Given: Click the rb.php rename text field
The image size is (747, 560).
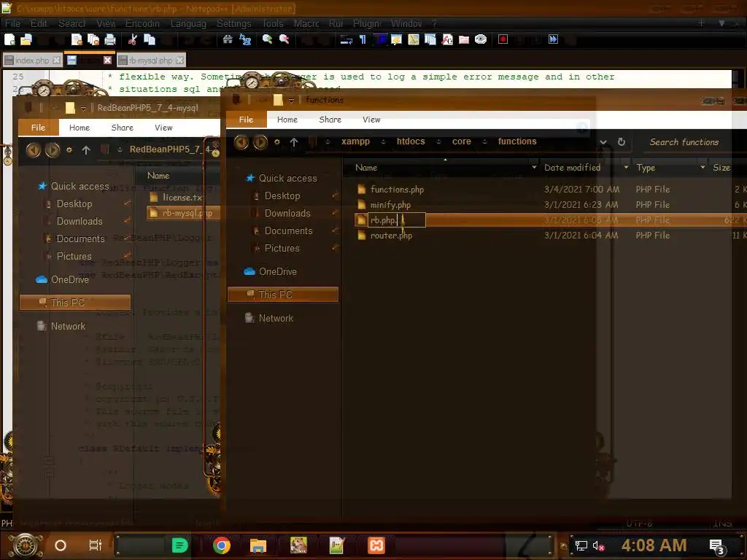Looking at the screenshot, I should pos(396,220).
